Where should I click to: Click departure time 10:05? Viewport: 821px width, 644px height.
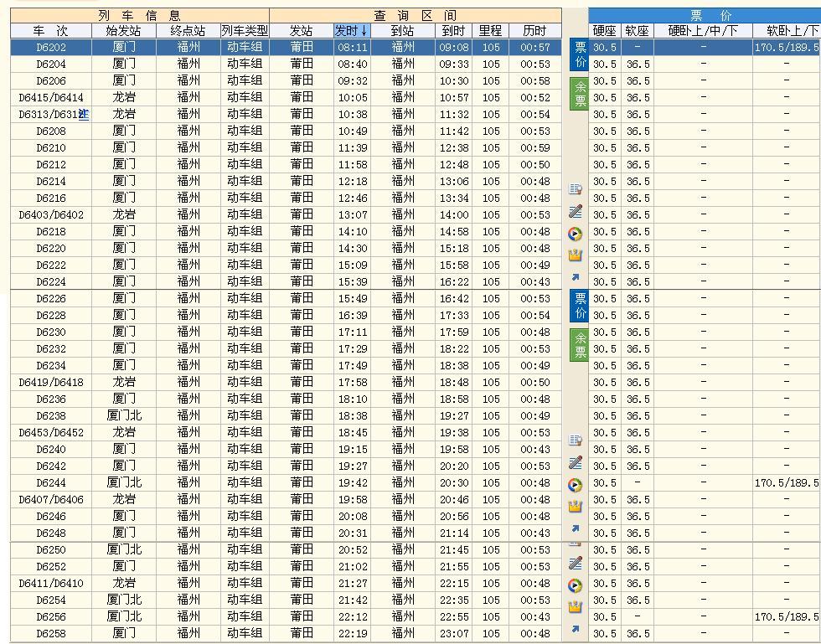(353, 98)
